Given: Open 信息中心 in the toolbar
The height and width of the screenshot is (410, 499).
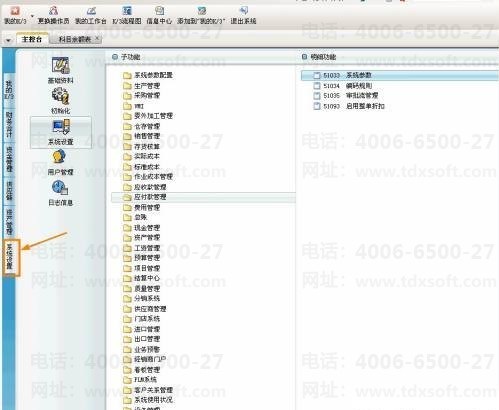Looking at the screenshot, I should pyautogui.click(x=159, y=15).
